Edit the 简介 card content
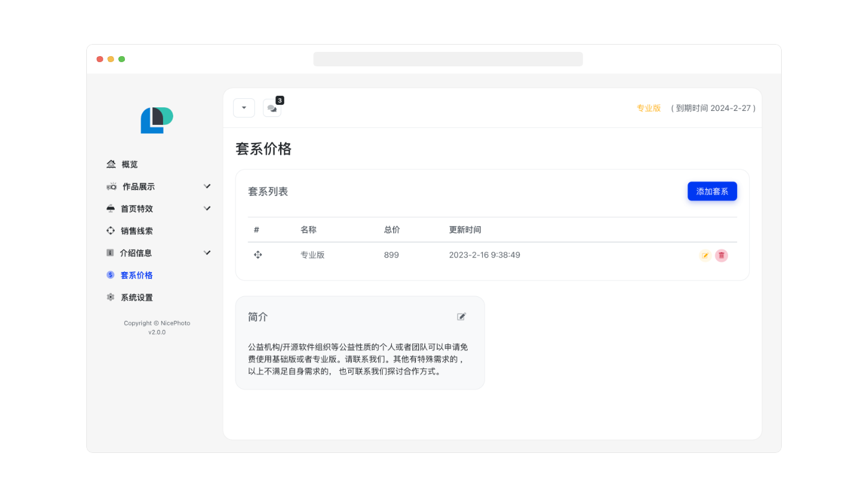Screen dimensions: 868x500 [462, 317]
